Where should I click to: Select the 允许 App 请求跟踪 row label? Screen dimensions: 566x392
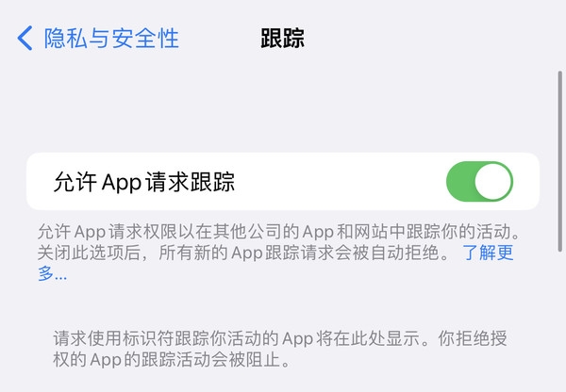[144, 182]
